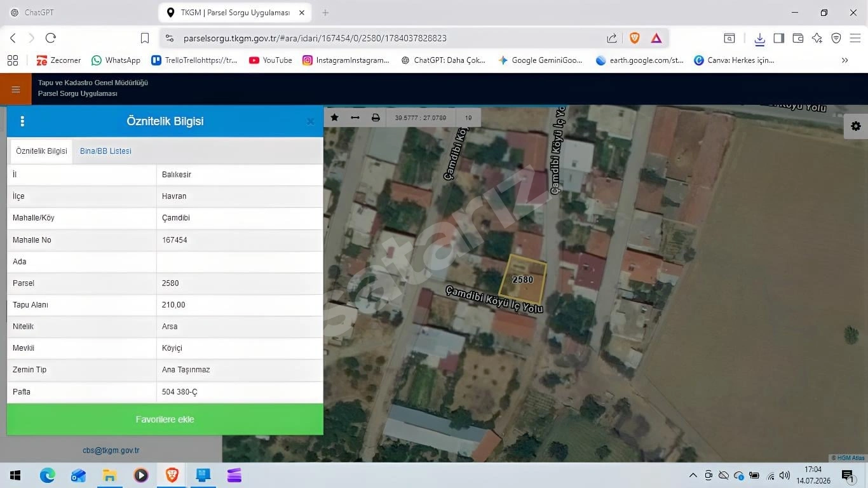Open the downloads icon

click(x=759, y=39)
